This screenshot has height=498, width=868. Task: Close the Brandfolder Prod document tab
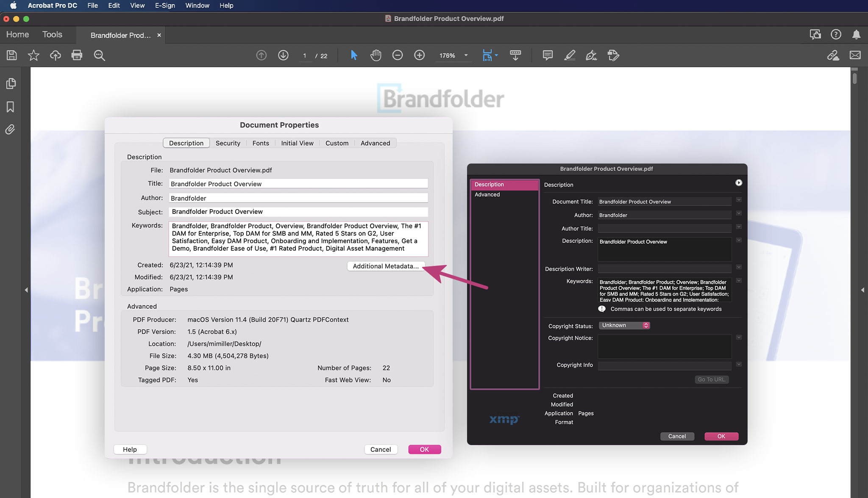[159, 35]
